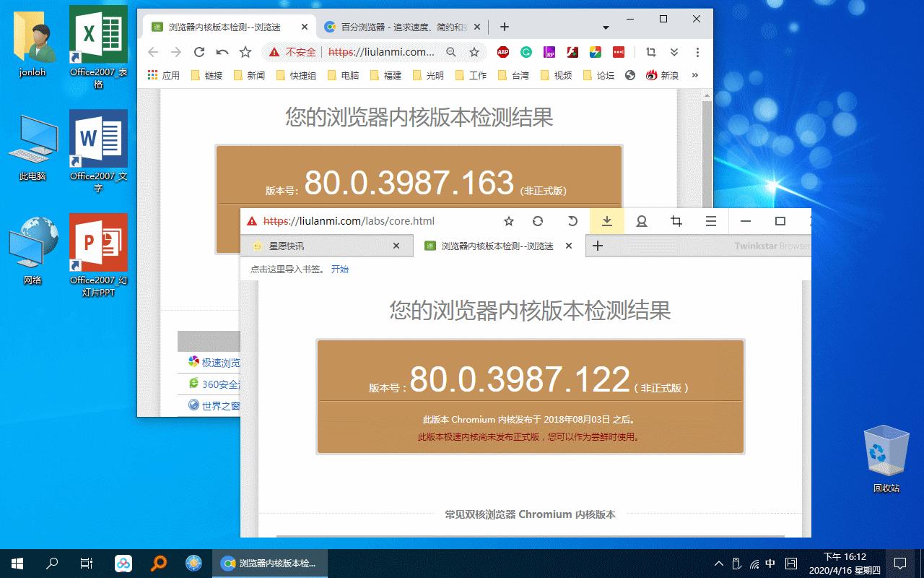Start a screenshot capture in Twinkstar
This screenshot has height=578, width=924.
(x=676, y=221)
